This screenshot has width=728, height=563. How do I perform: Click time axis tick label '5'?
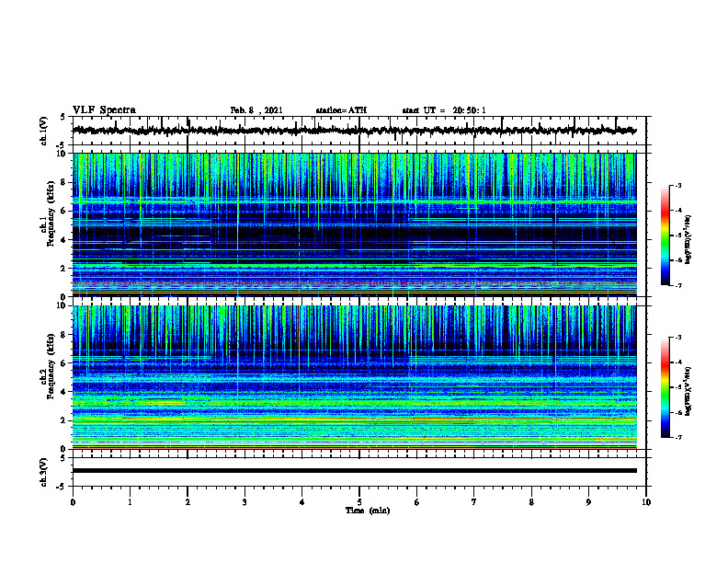[359, 502]
